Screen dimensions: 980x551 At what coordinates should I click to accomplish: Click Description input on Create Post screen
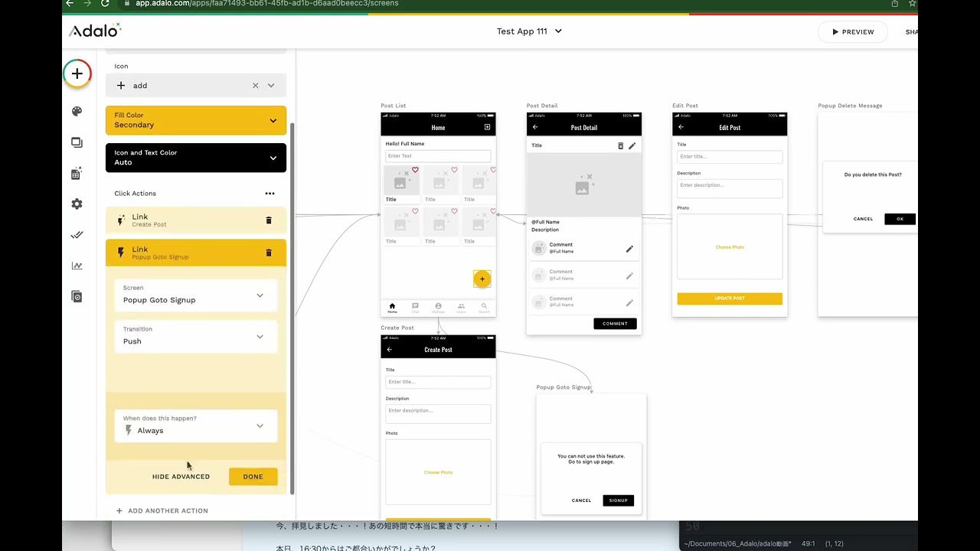coord(438,413)
